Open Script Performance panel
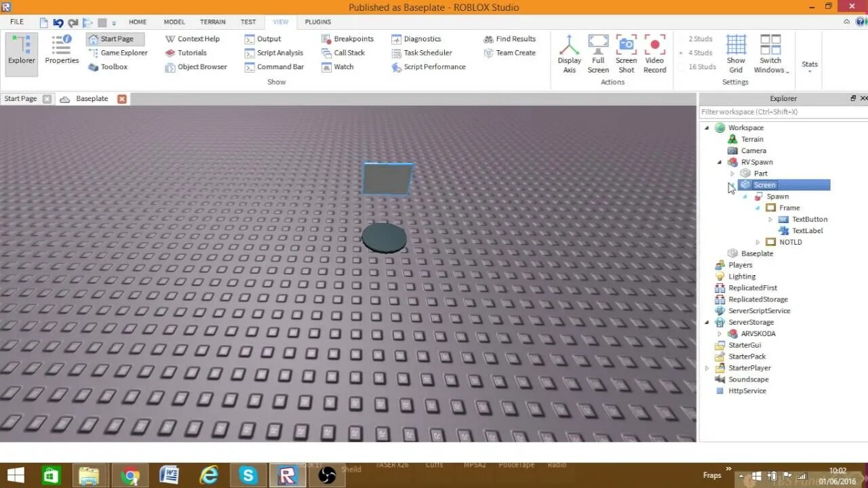This screenshot has height=488, width=868. pos(429,67)
